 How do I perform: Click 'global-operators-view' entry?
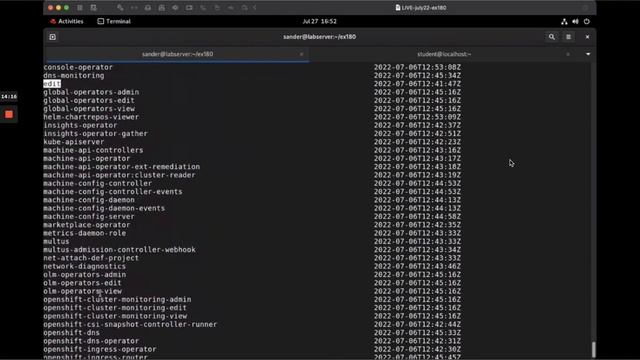[x=89, y=109]
